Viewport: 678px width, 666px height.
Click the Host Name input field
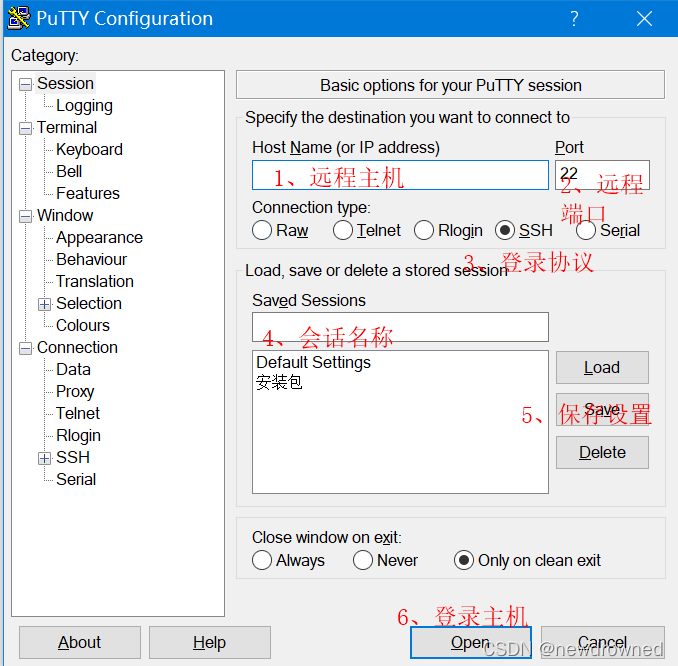400,175
